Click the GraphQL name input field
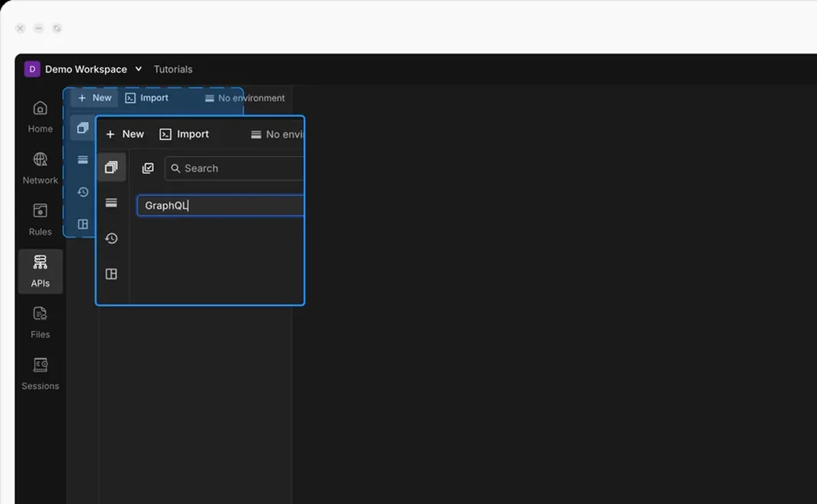 [221, 205]
